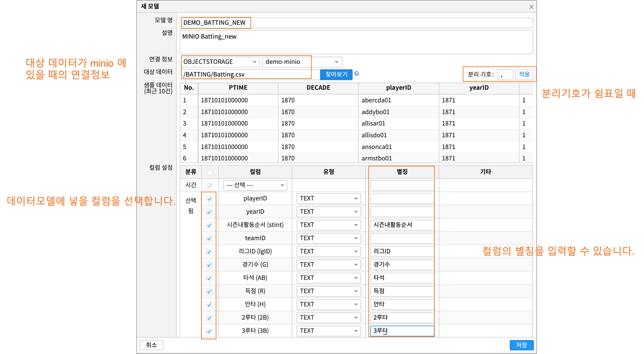Toggle the select-all column checkbox in header

(210, 172)
